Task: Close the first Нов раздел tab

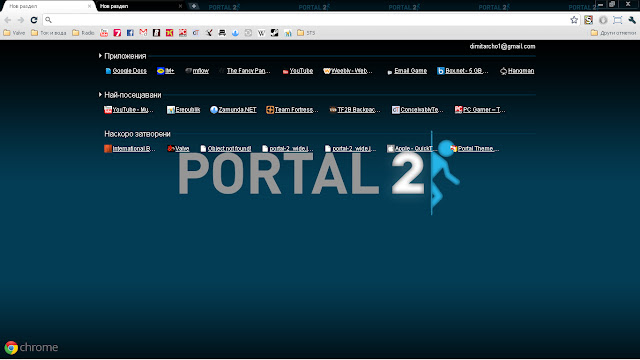Action: pos(89,6)
